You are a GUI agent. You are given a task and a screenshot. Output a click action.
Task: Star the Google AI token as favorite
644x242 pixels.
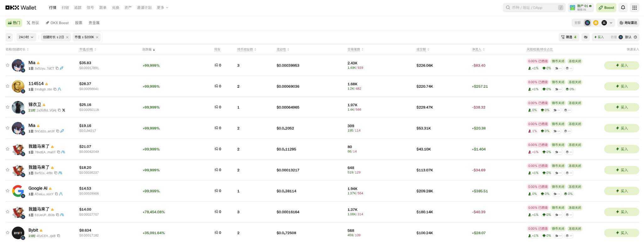pyautogui.click(x=8, y=191)
